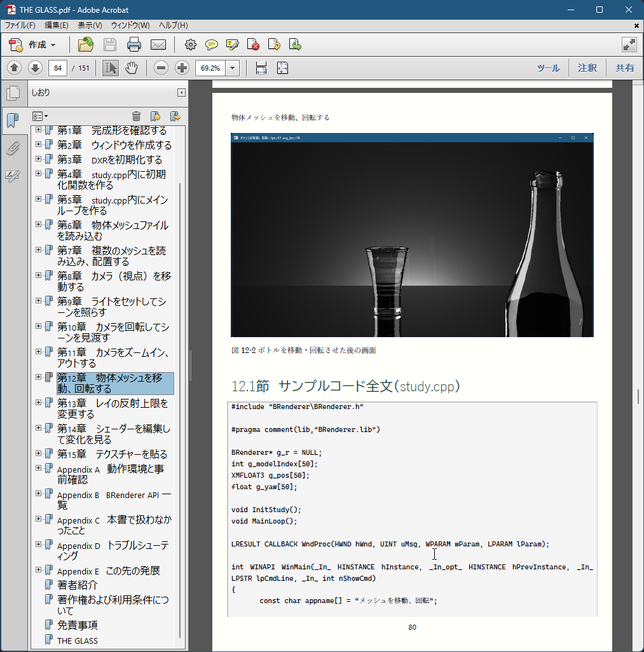Viewport: 644px width, 652px height.
Task: Go to previous page with up arrow
Action: pyautogui.click(x=15, y=68)
